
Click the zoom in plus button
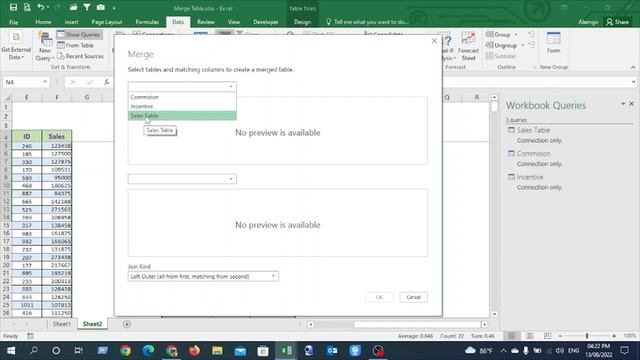point(614,336)
